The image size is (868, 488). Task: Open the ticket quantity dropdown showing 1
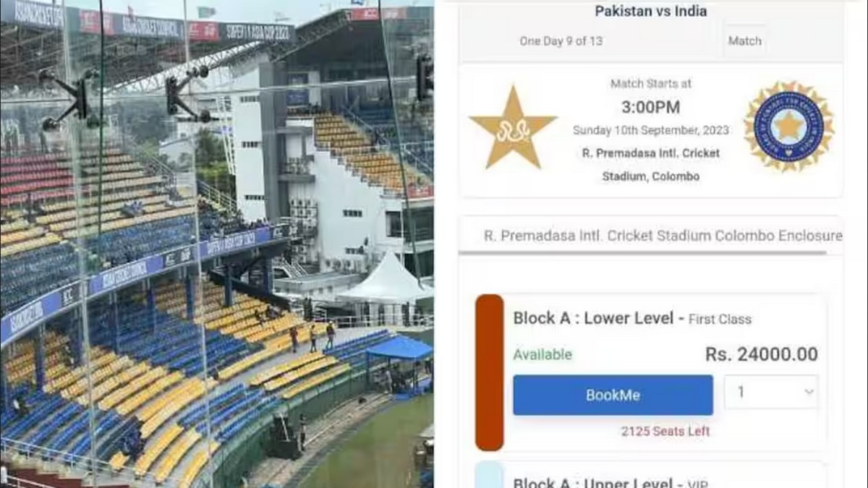[771, 392]
